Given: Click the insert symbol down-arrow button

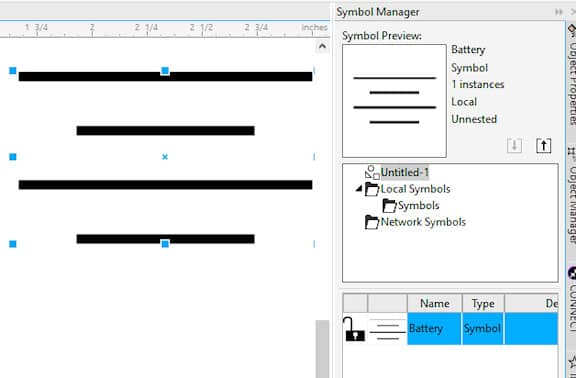Looking at the screenshot, I should [x=514, y=146].
